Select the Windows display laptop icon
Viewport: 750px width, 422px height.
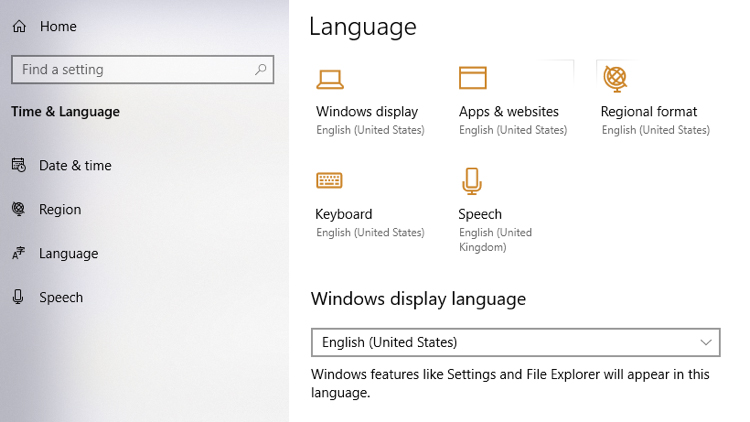point(329,79)
